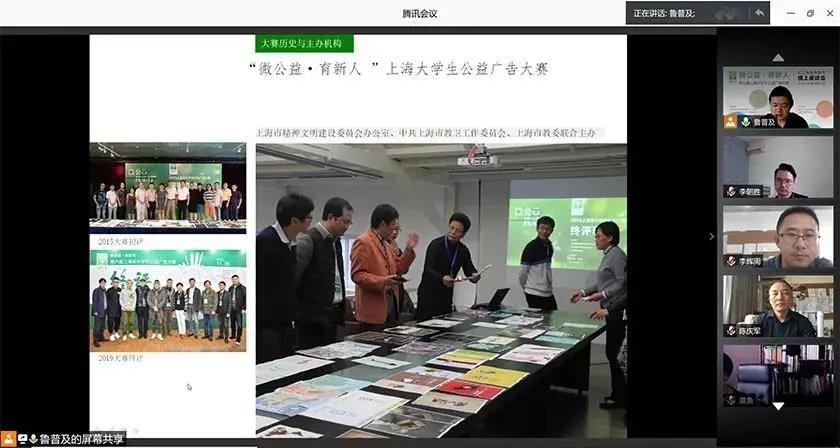Click the green '大赛历史与主办机构' tab in the slide
The image size is (840, 448).
pos(304,43)
